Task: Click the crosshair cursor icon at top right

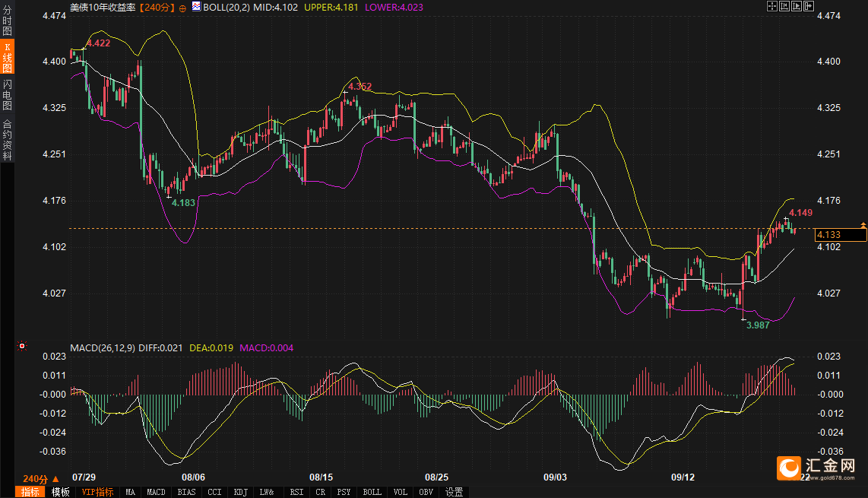Action: click(x=771, y=6)
